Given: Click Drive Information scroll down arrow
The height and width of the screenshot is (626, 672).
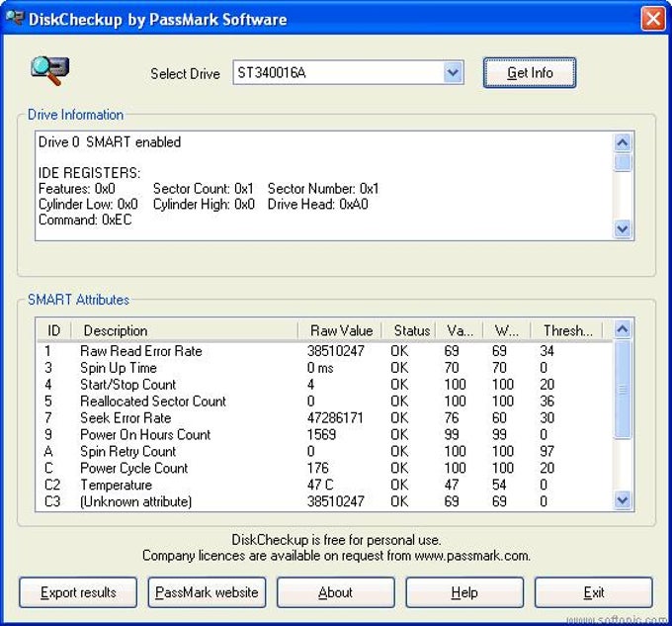Looking at the screenshot, I should pyautogui.click(x=623, y=229).
